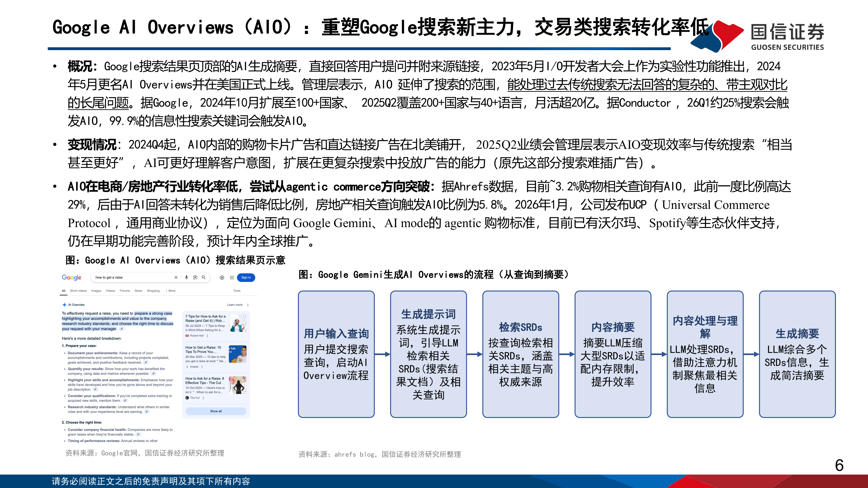Screen dimensions: 868x488
Task: Click the underlined '的长尾问题' text
Action: click(98, 103)
